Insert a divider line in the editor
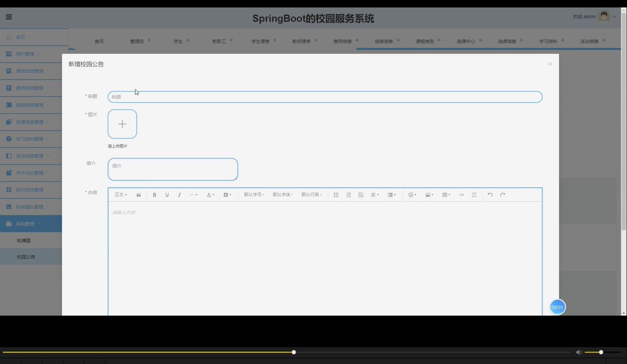This screenshot has width=627, height=364. pyautogui.click(x=474, y=195)
